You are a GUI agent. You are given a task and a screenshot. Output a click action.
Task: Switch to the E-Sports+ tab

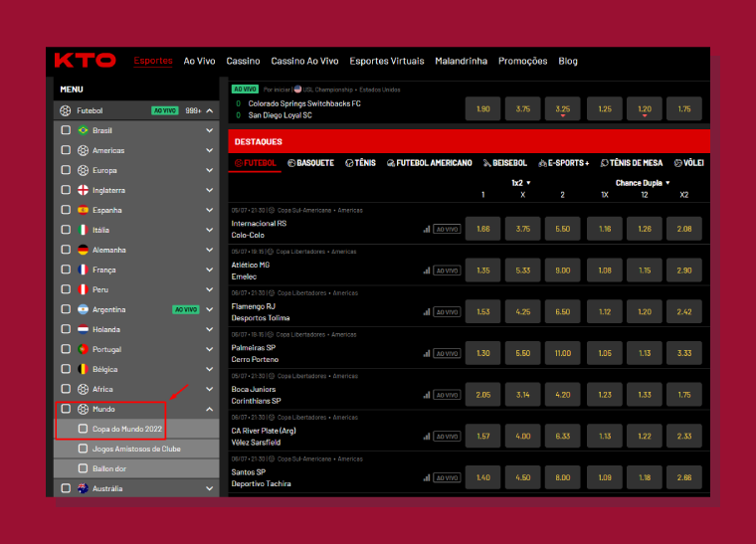pos(564,163)
